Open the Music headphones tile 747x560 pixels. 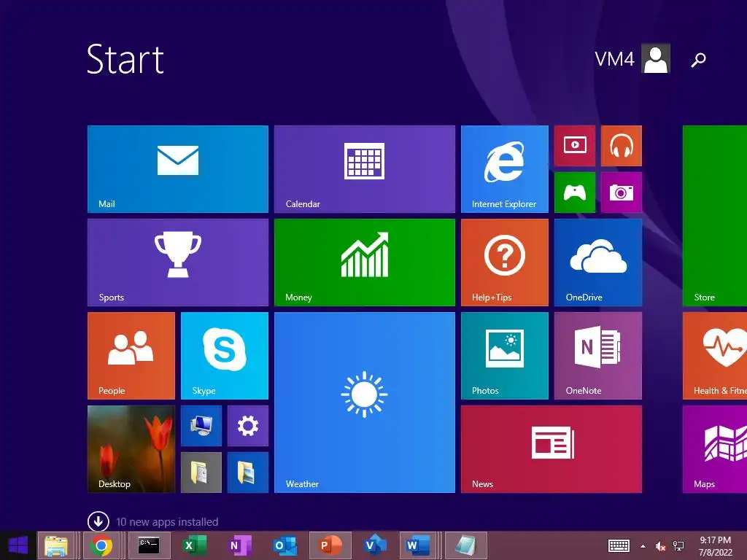(x=622, y=146)
